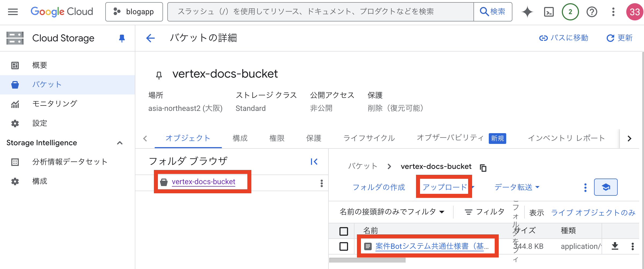This screenshot has height=269, width=644.
Task: Download the 案件Botシステム共通仕様書 object
Action: click(615, 246)
